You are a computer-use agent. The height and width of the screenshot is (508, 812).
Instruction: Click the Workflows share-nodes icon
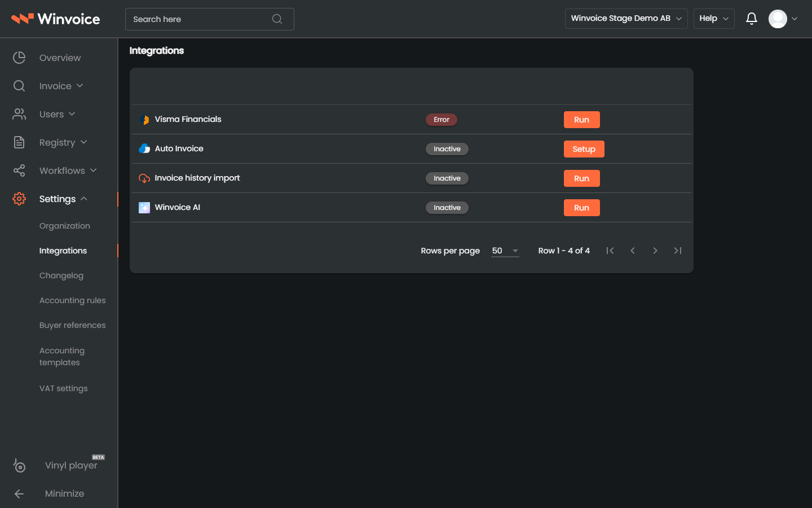coord(19,170)
